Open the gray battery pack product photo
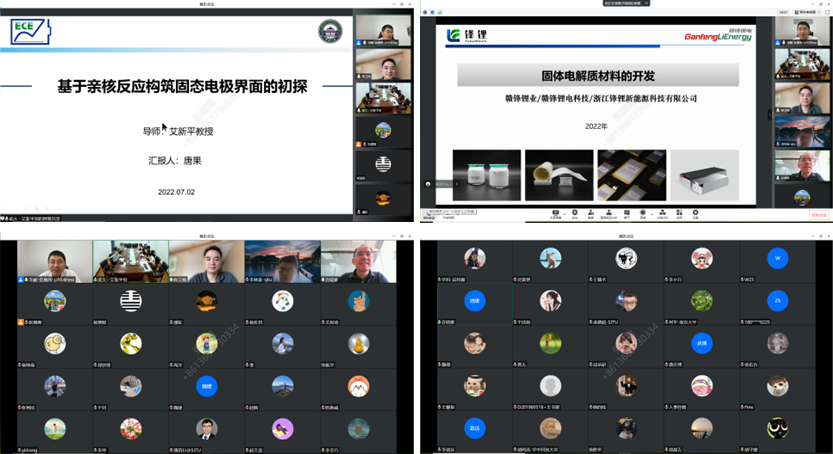Viewport: 833px width, 454px height. tap(704, 175)
